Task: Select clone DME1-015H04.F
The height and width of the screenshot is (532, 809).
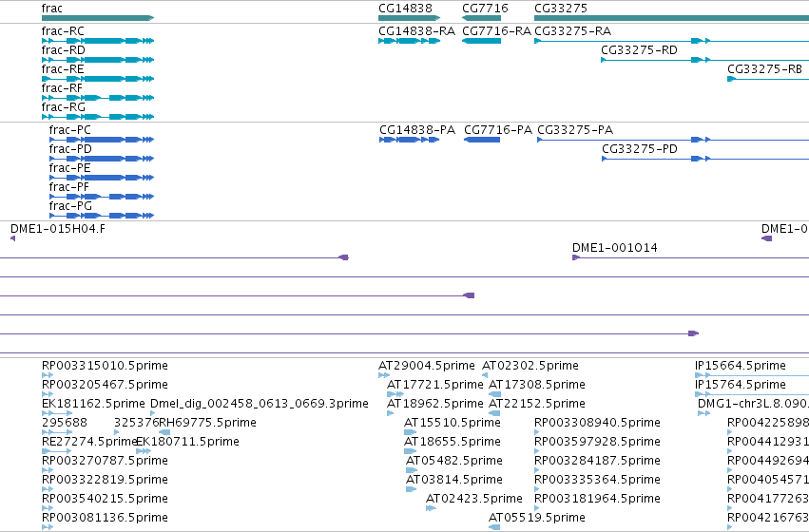Action: pyautogui.click(x=13, y=238)
